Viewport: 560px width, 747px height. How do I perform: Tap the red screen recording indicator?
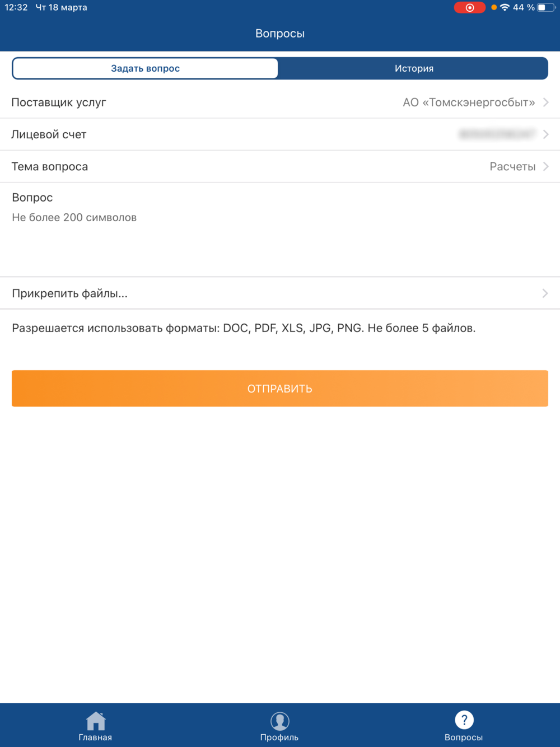469,8
